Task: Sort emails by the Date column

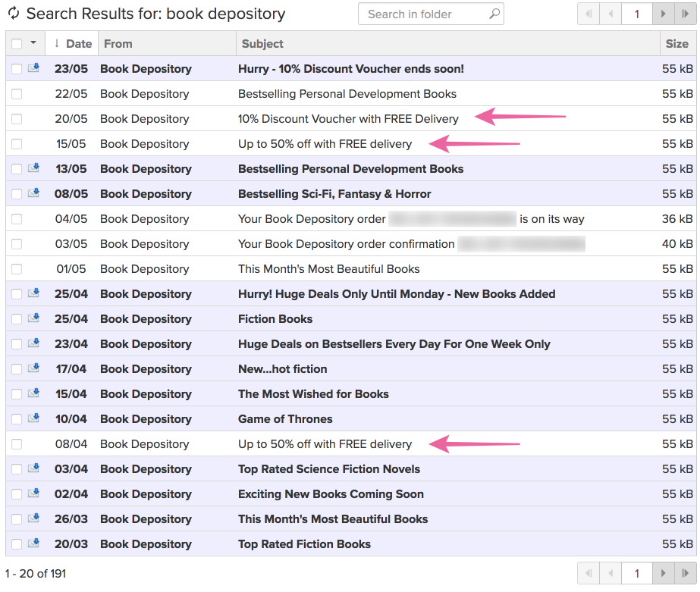Action: [72, 44]
